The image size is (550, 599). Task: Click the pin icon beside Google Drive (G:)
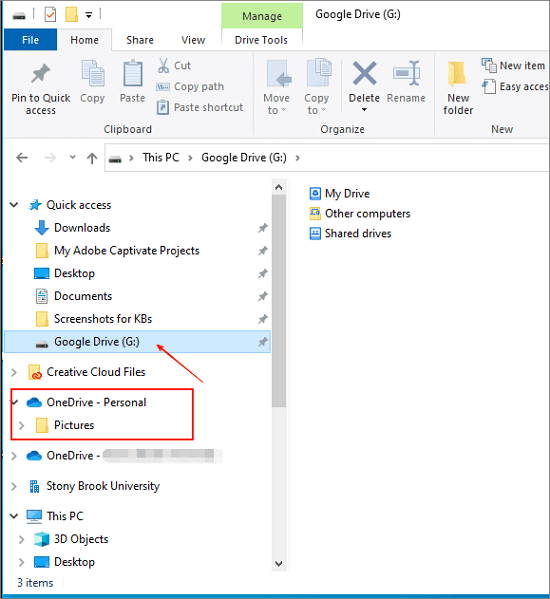click(263, 342)
